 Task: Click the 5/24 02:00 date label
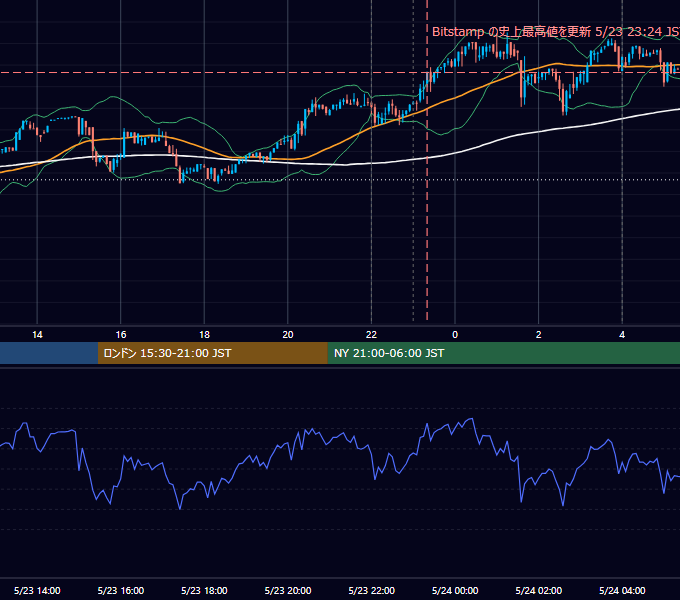click(539, 590)
